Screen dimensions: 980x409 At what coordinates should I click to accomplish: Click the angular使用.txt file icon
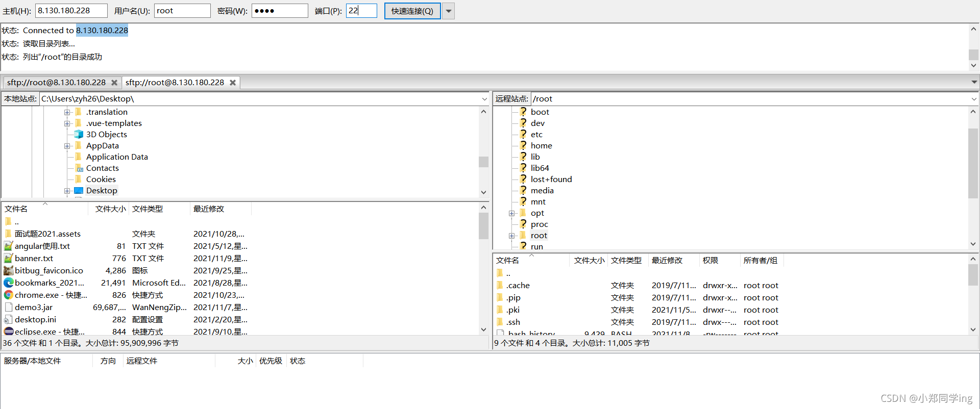tap(9, 246)
